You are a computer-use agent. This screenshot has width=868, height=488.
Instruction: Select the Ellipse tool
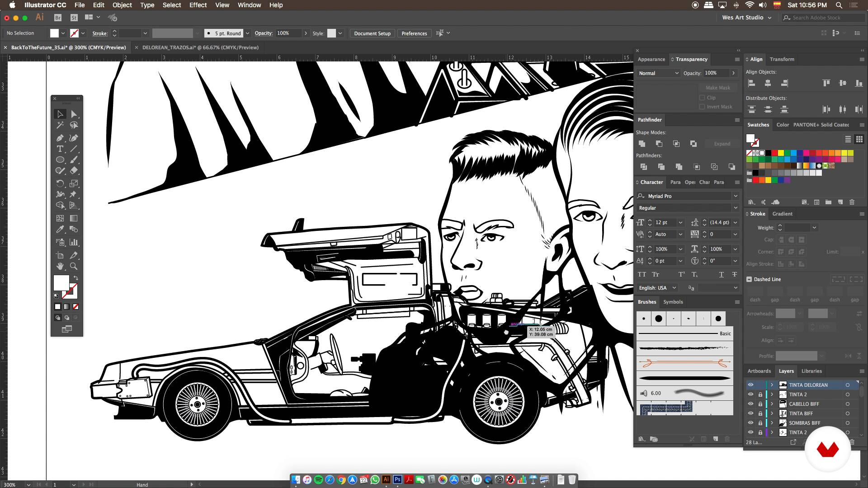(60, 160)
